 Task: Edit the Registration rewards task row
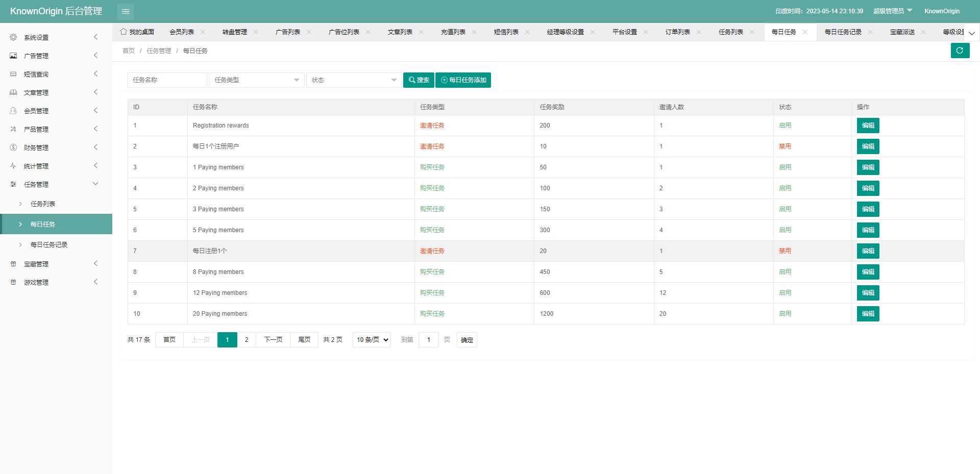[868, 126]
